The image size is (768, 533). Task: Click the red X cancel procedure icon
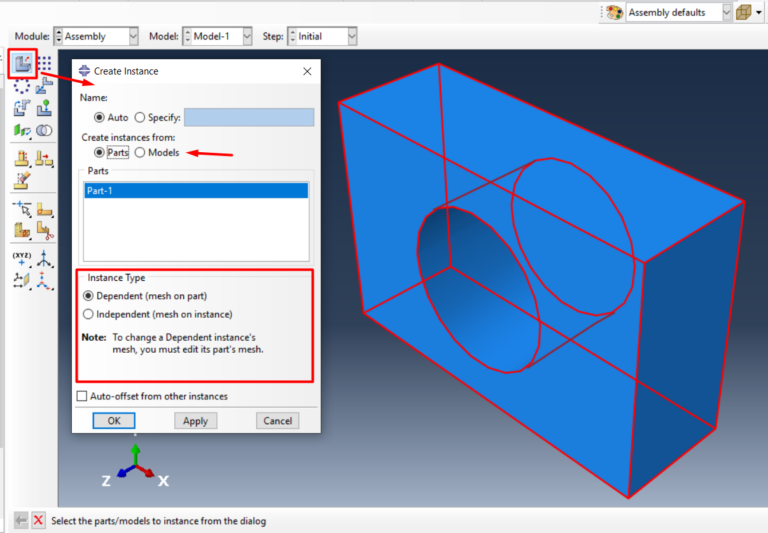(38, 520)
